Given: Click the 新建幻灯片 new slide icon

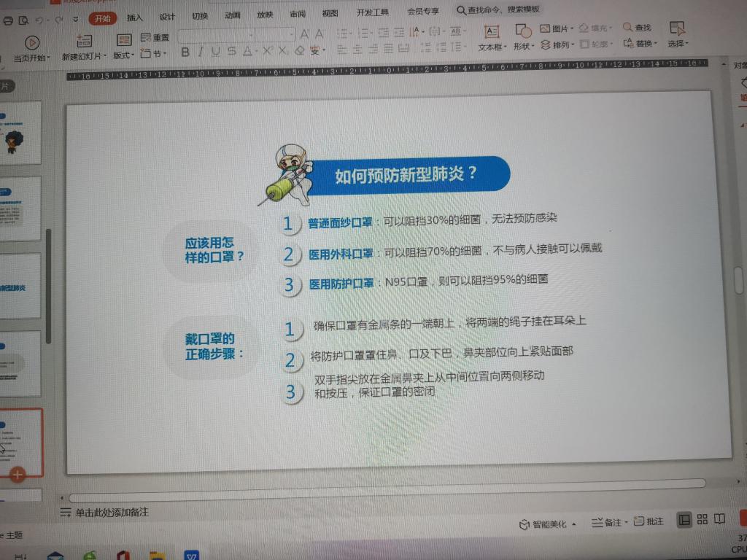Looking at the screenshot, I should [84, 42].
